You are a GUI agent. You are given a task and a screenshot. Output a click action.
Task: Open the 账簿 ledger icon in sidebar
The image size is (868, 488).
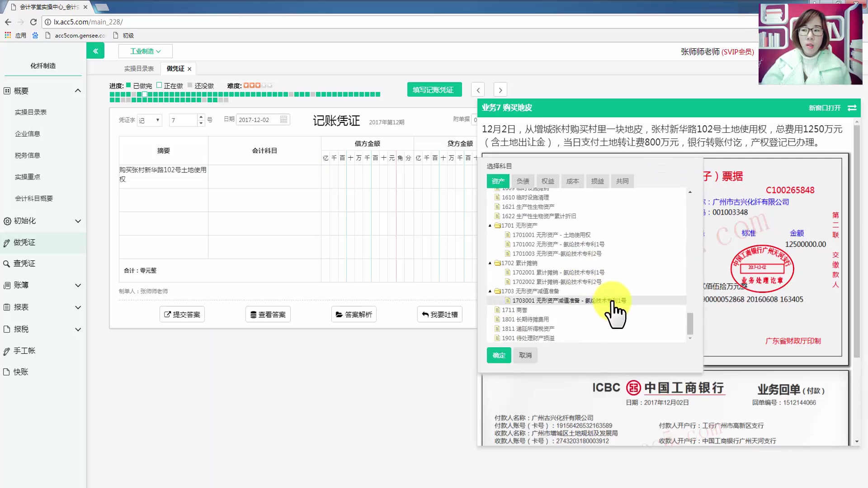click(7, 285)
